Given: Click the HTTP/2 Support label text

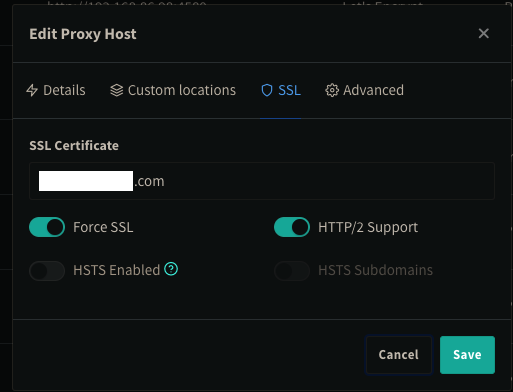Looking at the screenshot, I should 368,227.
